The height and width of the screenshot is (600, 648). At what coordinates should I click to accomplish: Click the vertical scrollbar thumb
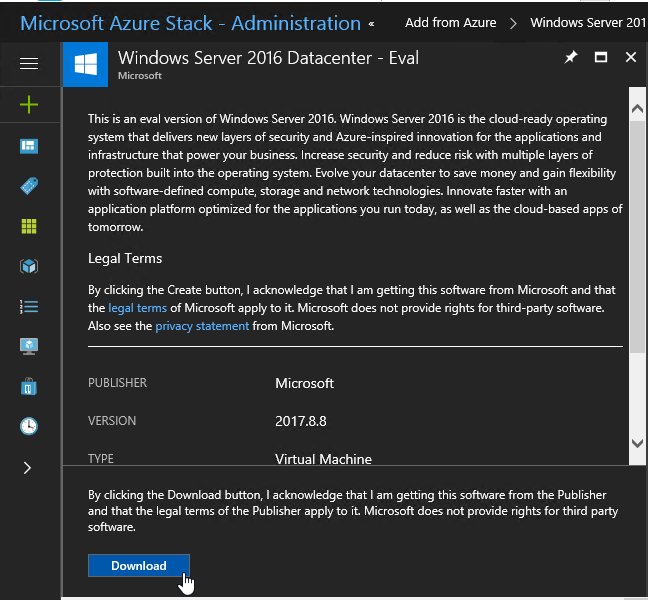pyautogui.click(x=637, y=236)
